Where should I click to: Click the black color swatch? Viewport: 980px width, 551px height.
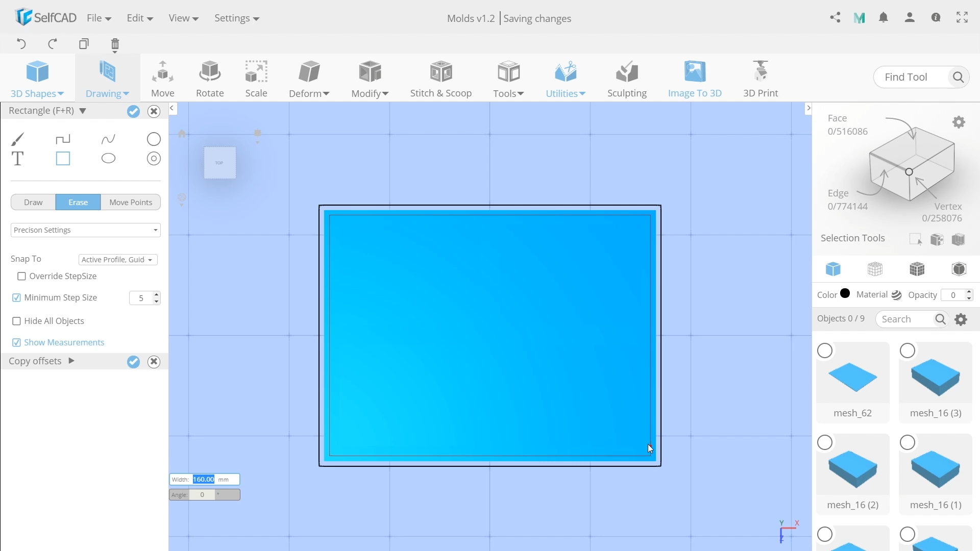(845, 293)
